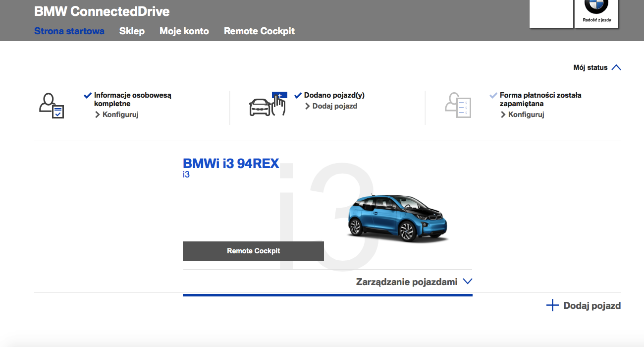Click the checkmark next to Dodano pojazd(y)

coord(298,95)
